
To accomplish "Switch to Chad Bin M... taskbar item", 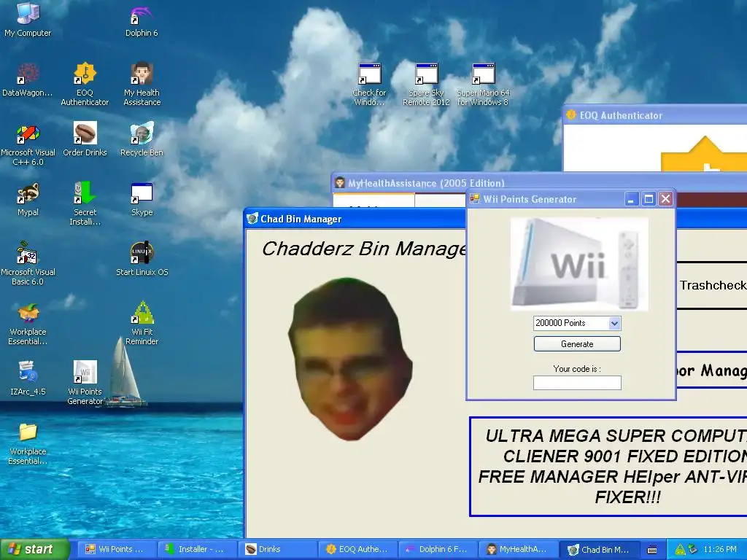I will pyautogui.click(x=598, y=549).
